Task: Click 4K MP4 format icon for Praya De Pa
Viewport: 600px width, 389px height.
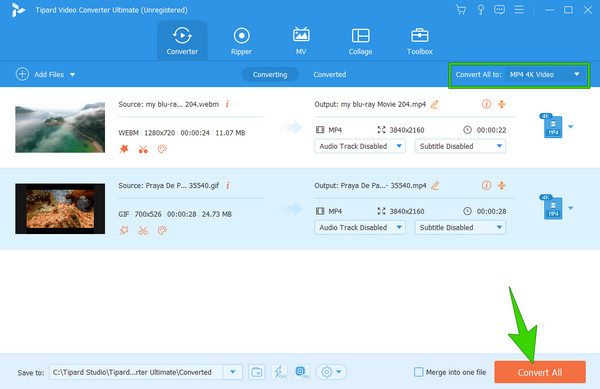Action: [x=551, y=207]
